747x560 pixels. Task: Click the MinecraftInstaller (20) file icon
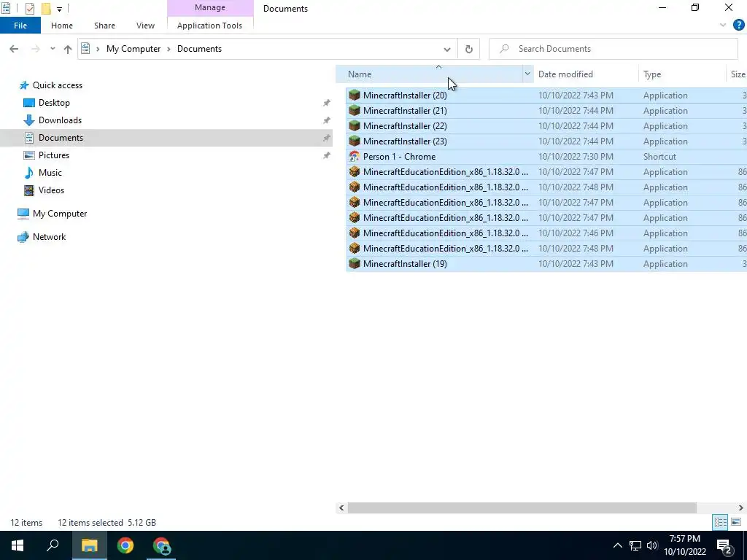(x=354, y=96)
